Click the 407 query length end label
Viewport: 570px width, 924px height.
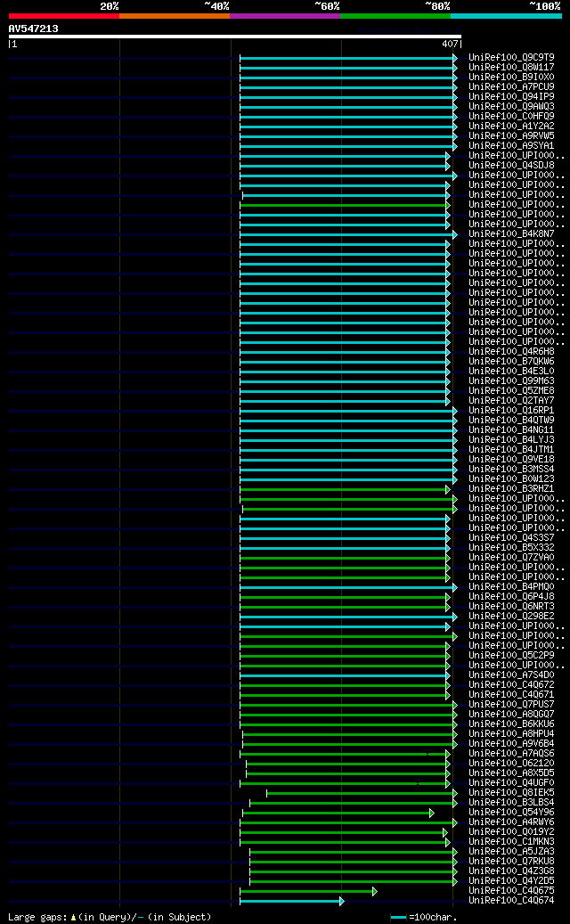450,45
